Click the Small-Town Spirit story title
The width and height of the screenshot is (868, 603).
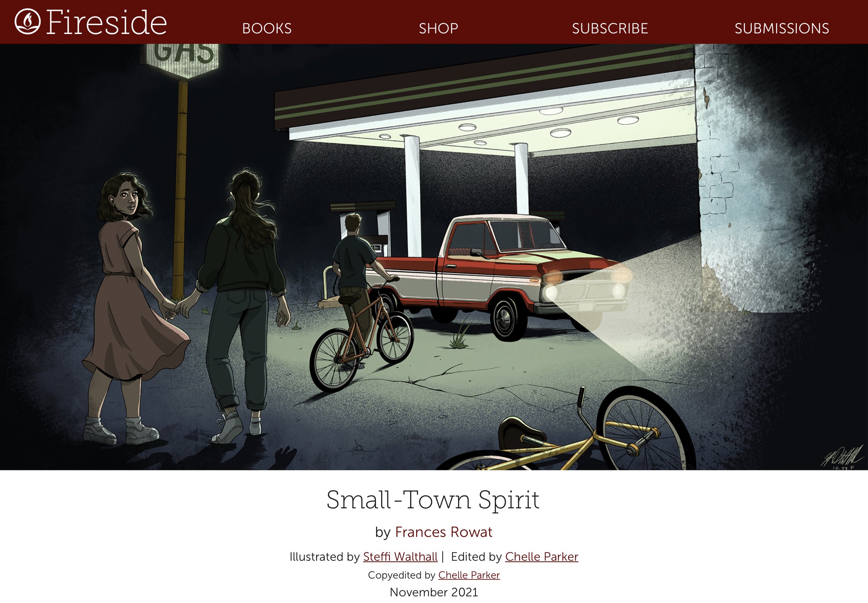[433, 500]
